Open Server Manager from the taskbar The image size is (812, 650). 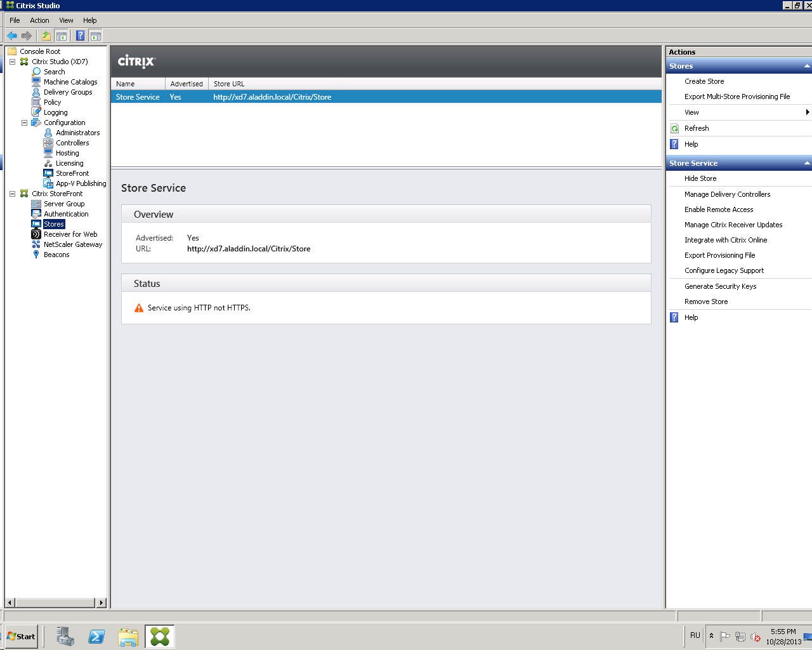tap(65, 637)
